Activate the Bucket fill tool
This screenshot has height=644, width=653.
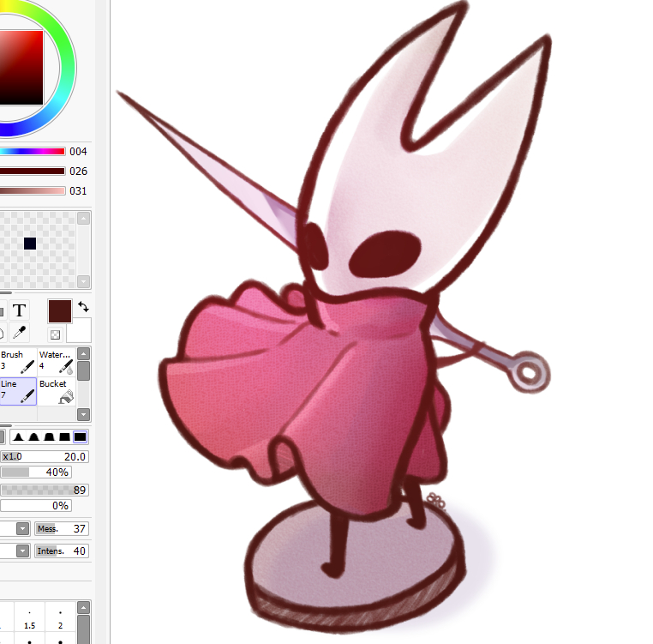click(56, 391)
